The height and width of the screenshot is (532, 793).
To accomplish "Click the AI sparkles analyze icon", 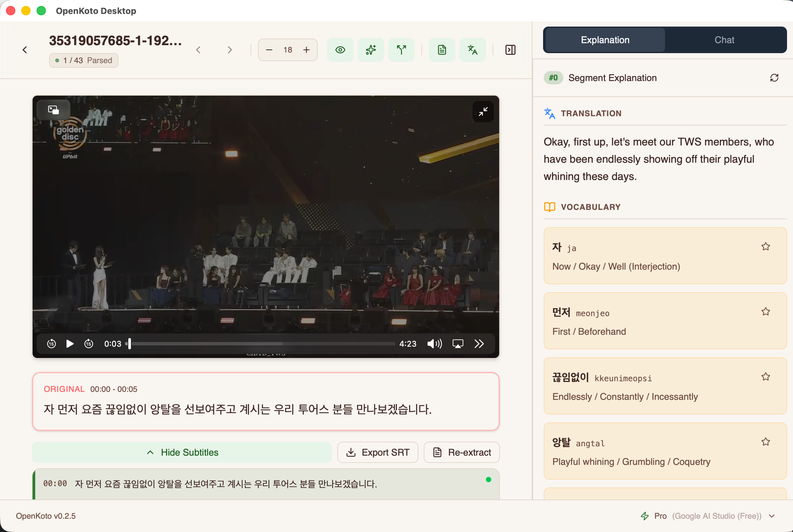I will tap(371, 50).
